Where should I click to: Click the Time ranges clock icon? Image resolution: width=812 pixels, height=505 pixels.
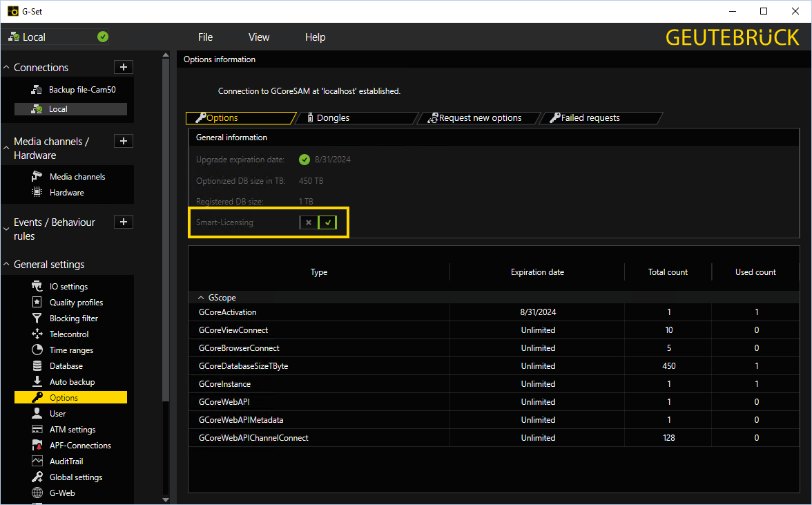pyautogui.click(x=37, y=350)
